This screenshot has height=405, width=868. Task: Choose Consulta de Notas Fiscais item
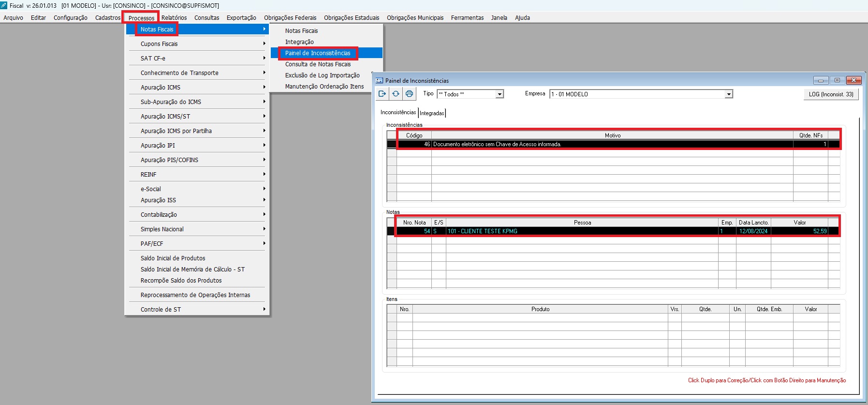coord(326,64)
